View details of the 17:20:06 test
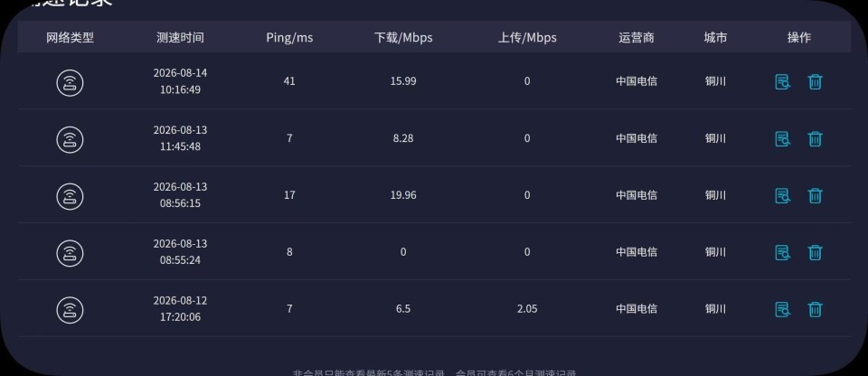 click(782, 309)
